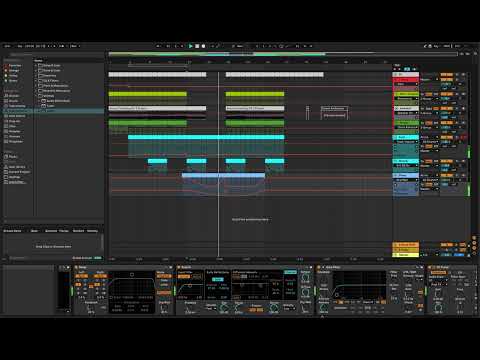Click the MIDI mapping button at top right

click(447, 46)
